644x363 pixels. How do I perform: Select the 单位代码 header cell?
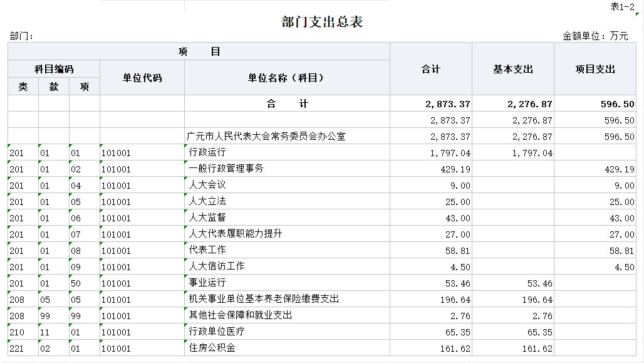pyautogui.click(x=142, y=78)
